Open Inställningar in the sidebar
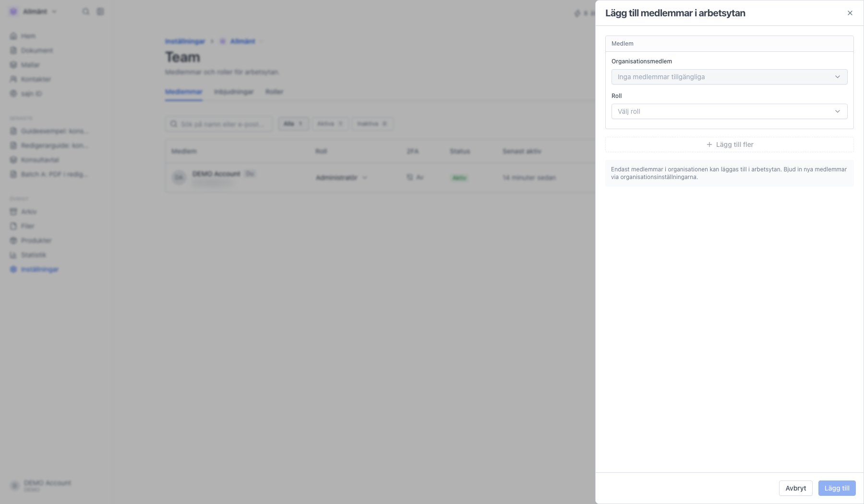Viewport: 864px width, 504px height. [x=34, y=269]
